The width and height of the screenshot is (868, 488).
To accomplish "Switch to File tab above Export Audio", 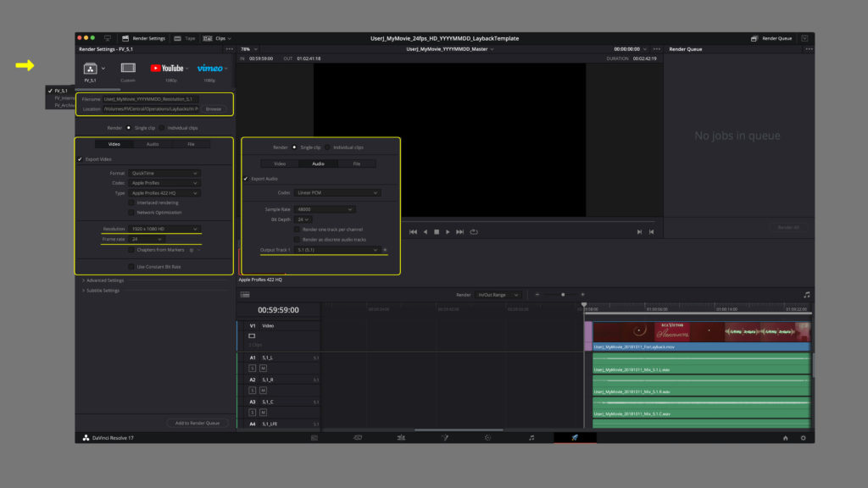I will pos(357,164).
